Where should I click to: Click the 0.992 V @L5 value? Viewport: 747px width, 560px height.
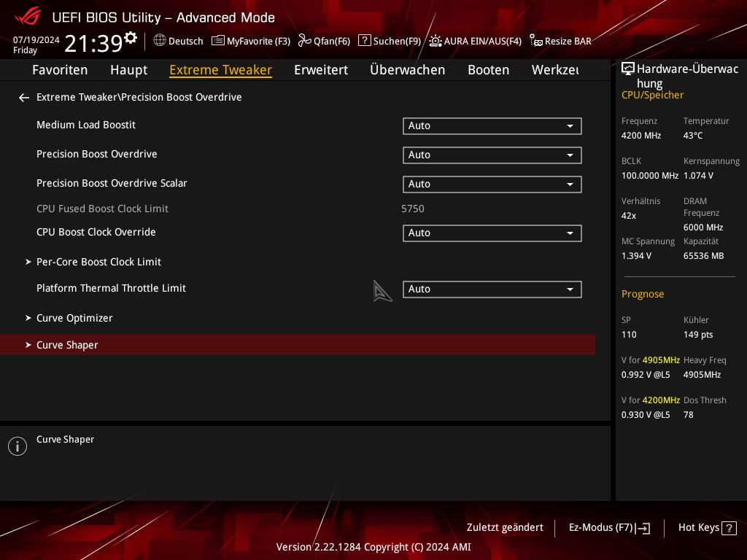pos(646,375)
